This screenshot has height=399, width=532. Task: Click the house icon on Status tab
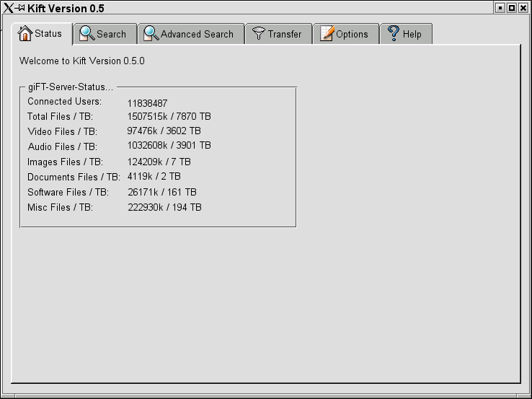25,33
